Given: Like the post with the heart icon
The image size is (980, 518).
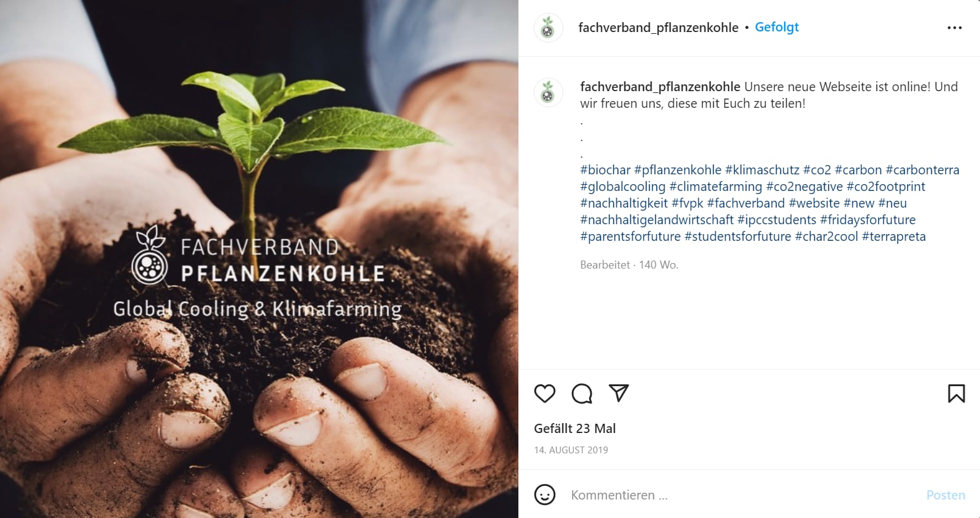Looking at the screenshot, I should click(545, 394).
